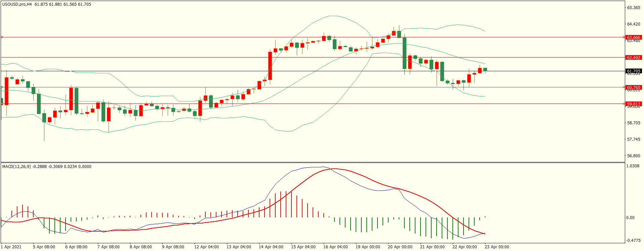
Task: Select the red 59.813 price level tag
Action: click(x=634, y=104)
